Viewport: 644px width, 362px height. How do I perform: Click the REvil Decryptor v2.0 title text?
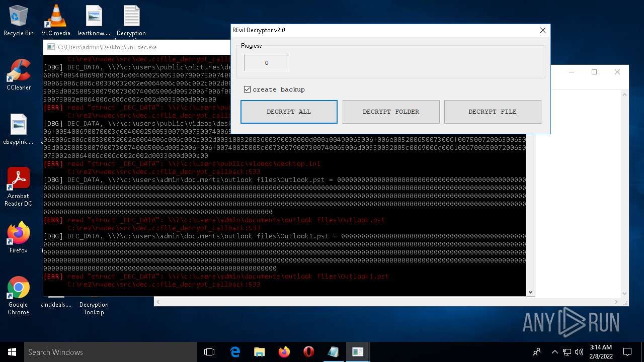[259, 30]
